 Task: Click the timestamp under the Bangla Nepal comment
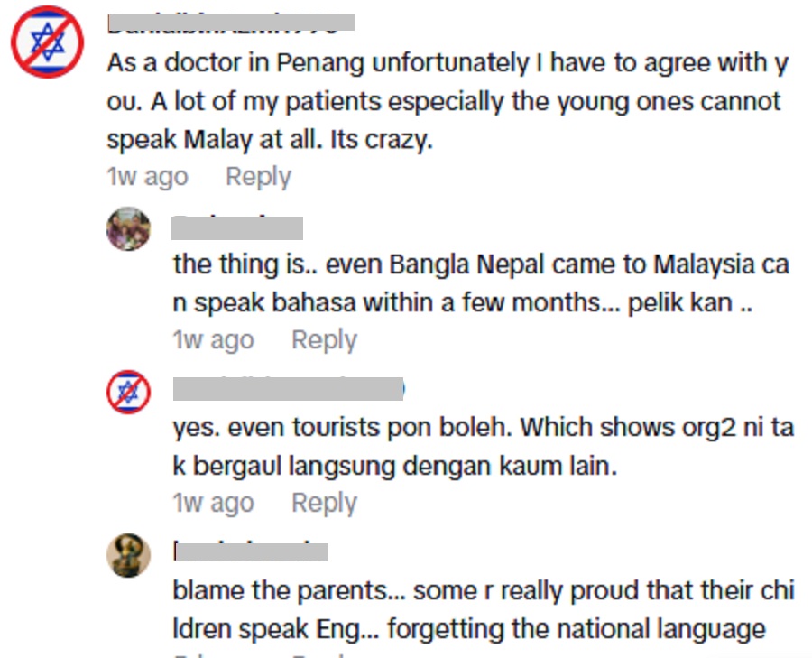(213, 340)
